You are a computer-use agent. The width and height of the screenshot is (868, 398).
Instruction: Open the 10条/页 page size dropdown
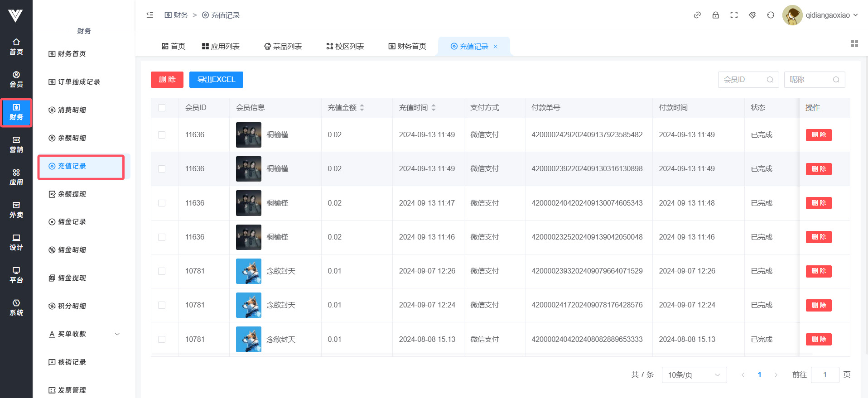point(694,375)
